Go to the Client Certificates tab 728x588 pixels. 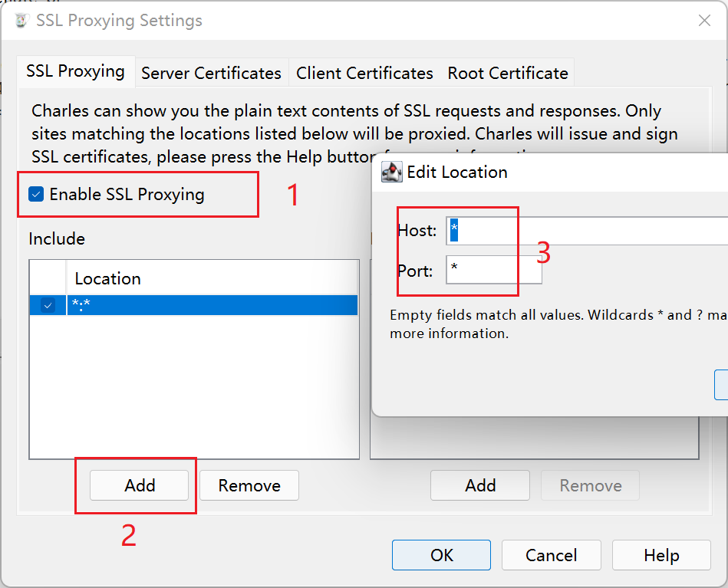coord(364,74)
